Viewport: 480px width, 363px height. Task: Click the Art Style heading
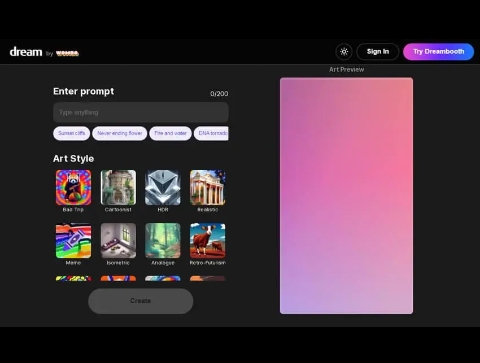tap(73, 159)
